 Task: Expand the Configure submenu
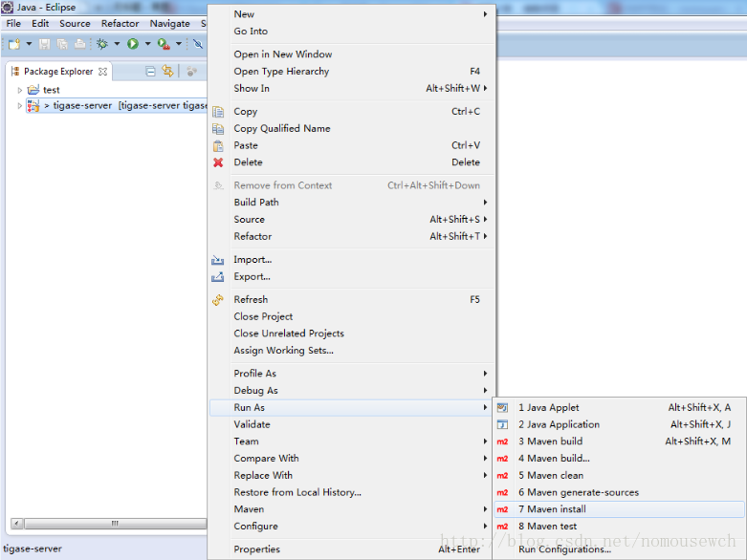click(352, 527)
